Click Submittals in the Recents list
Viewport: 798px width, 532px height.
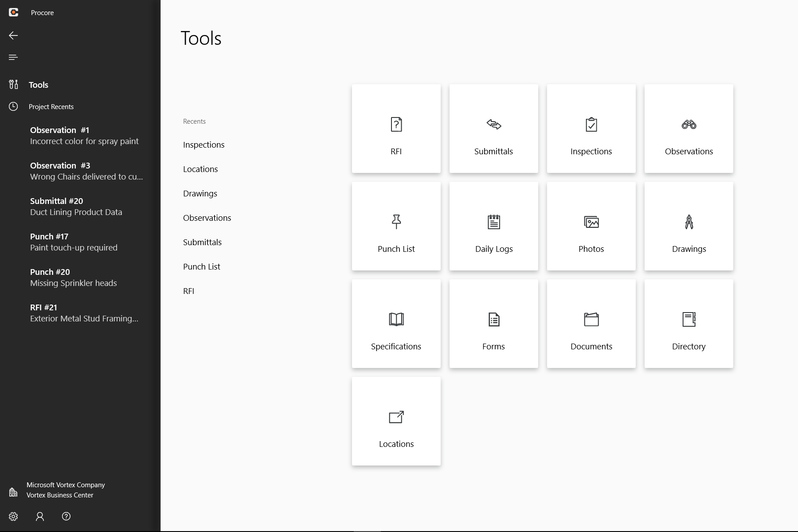click(x=202, y=243)
